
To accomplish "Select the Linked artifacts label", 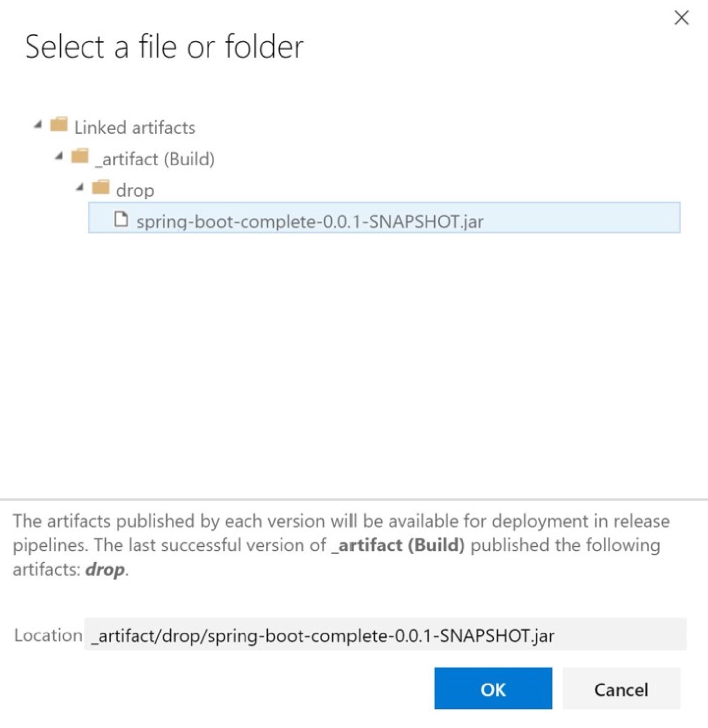I will pyautogui.click(x=135, y=128).
